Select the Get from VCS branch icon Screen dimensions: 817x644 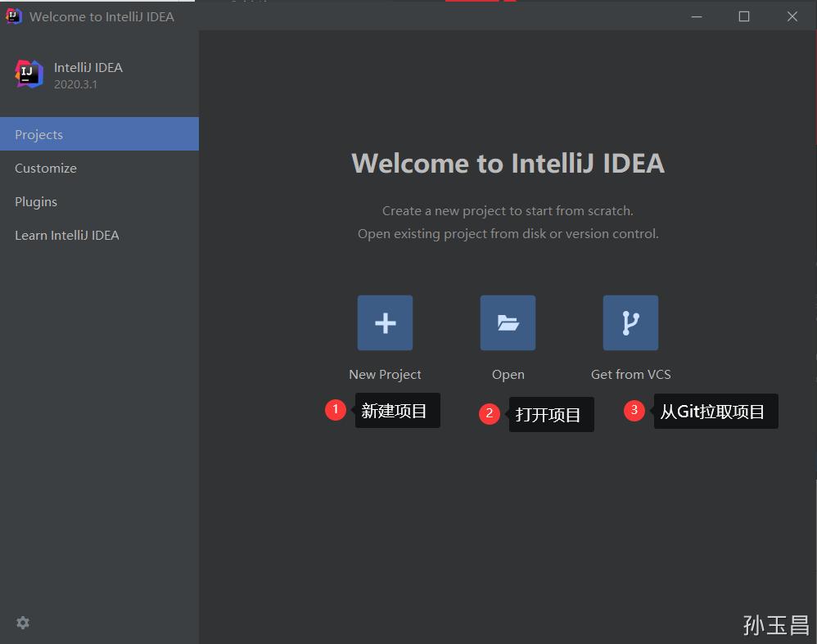click(630, 322)
